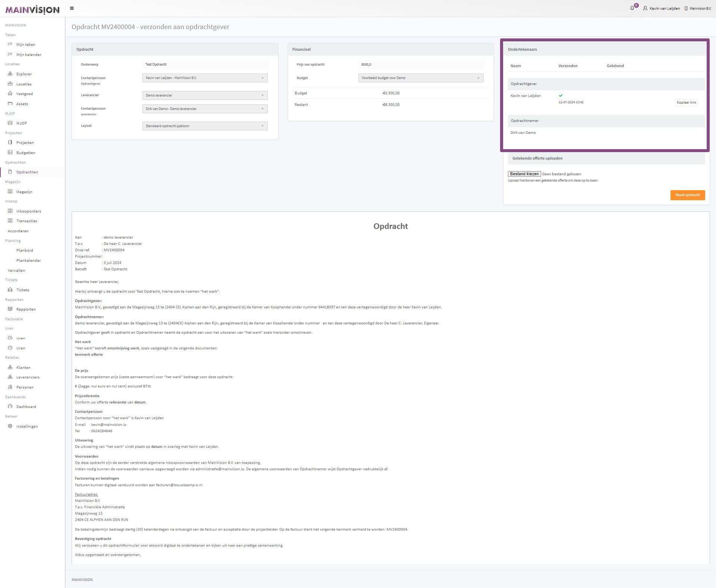
Task: Open Tickets via its sidebar icon
Action: coord(10,290)
